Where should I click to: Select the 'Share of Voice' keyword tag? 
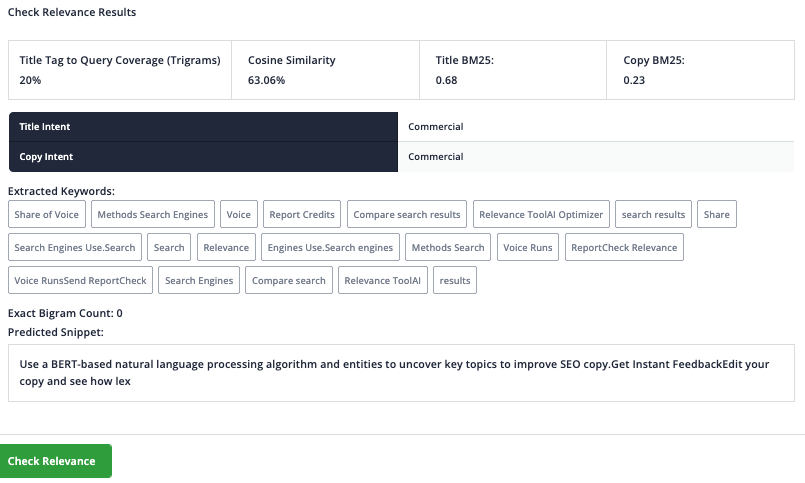pos(47,214)
